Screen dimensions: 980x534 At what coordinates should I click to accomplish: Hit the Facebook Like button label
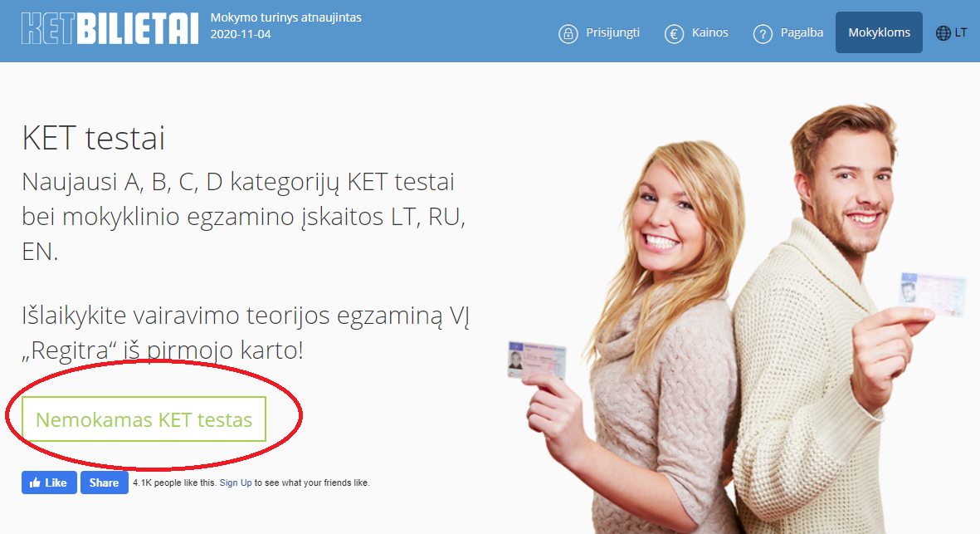coord(56,483)
